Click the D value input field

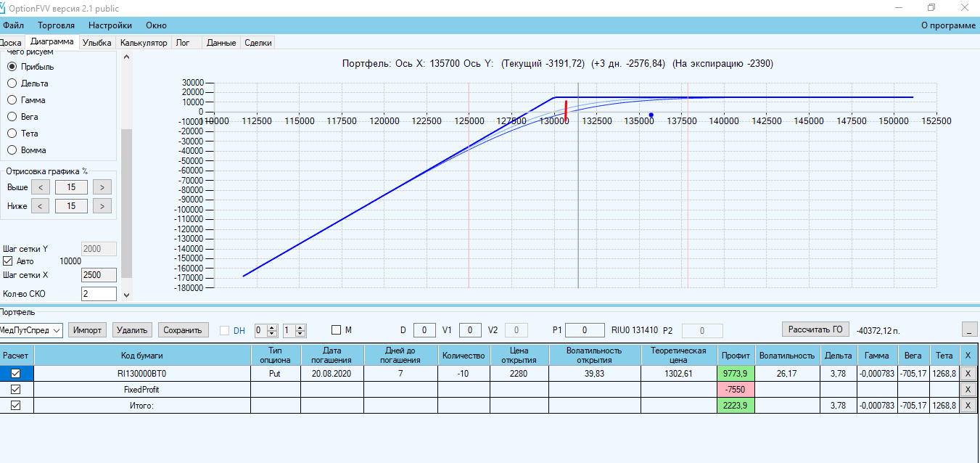click(x=424, y=330)
